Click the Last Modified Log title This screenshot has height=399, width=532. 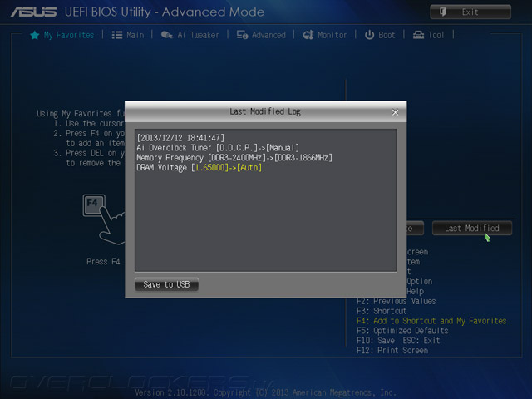click(265, 111)
